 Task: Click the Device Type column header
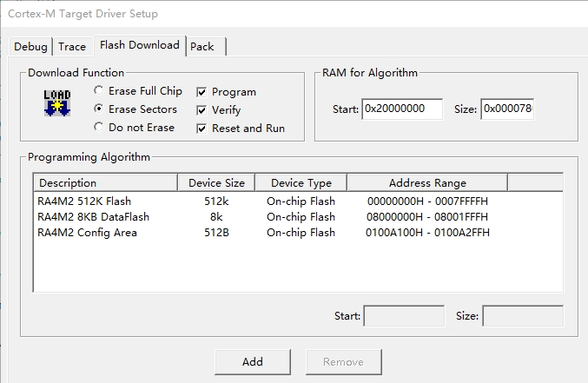[x=301, y=182]
